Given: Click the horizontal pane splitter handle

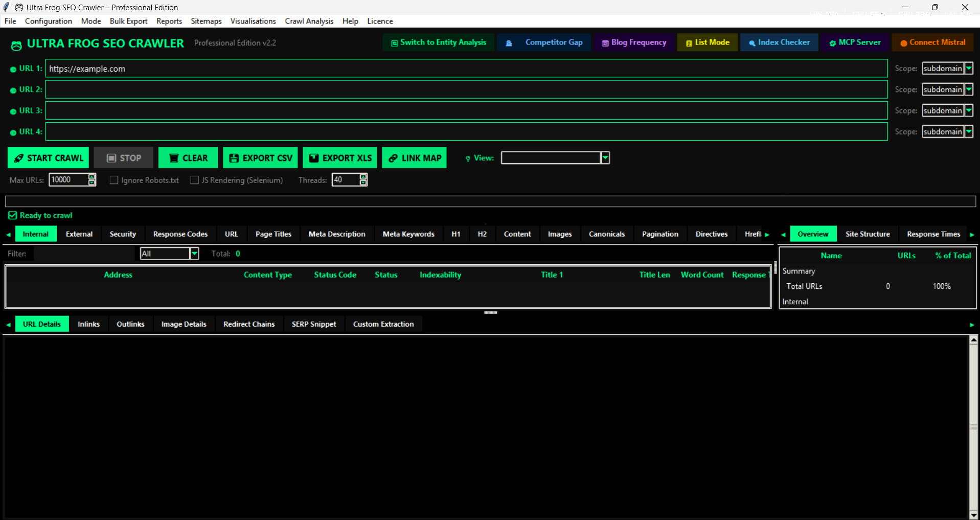Looking at the screenshot, I should pyautogui.click(x=491, y=312).
